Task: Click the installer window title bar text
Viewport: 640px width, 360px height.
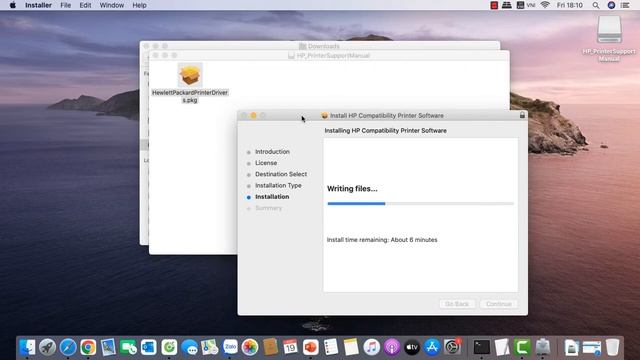Action: tap(387, 116)
